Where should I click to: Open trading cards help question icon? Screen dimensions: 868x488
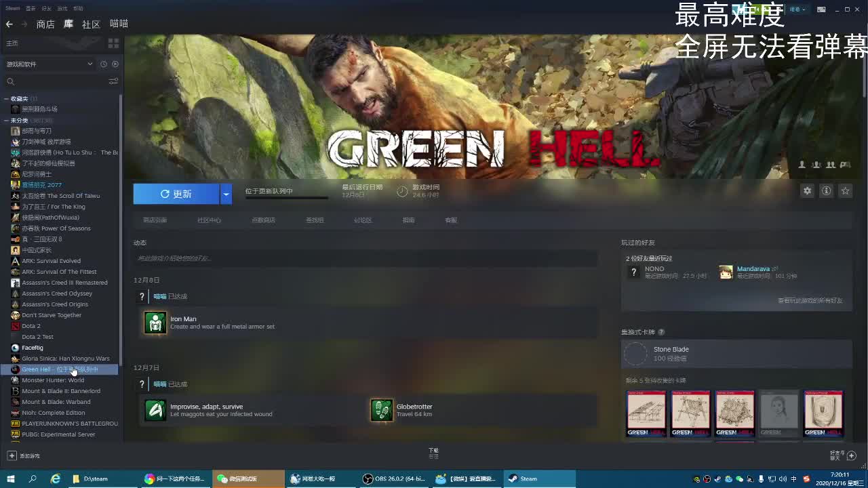point(661,332)
